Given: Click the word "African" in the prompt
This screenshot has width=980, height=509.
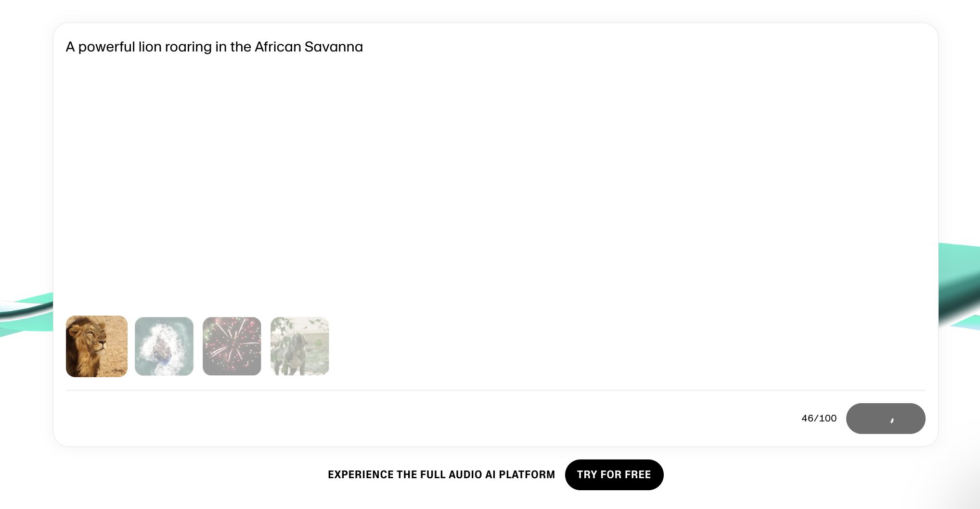Looking at the screenshot, I should click(278, 47).
